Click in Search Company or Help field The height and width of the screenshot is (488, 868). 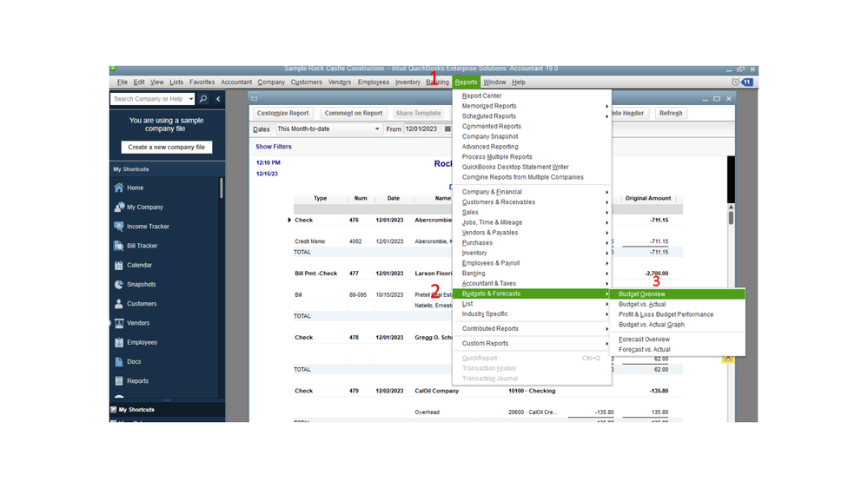pos(149,99)
